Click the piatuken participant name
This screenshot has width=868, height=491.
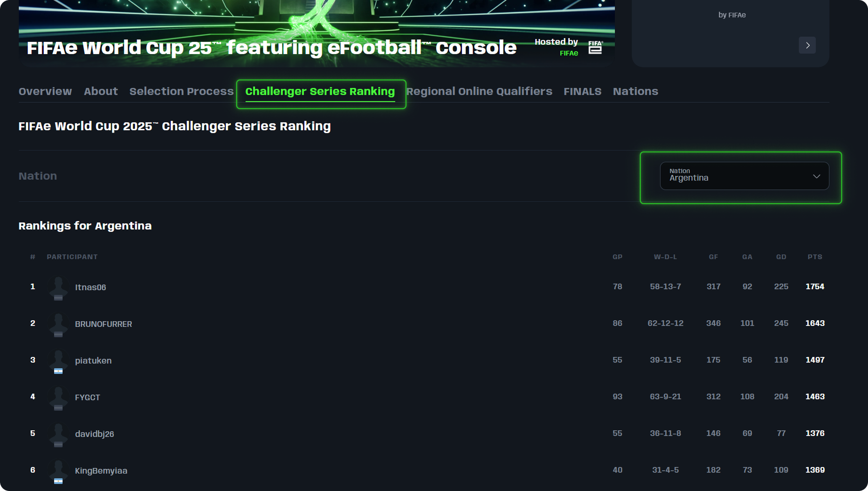click(x=93, y=361)
